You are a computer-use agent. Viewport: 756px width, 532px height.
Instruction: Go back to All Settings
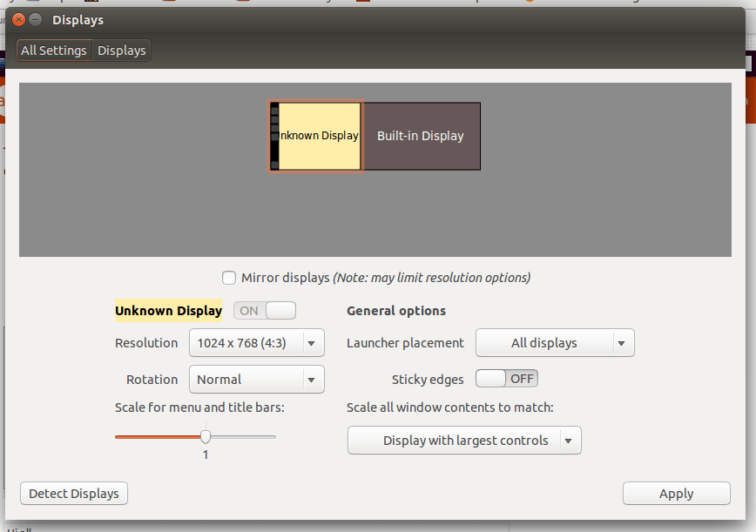pos(54,51)
